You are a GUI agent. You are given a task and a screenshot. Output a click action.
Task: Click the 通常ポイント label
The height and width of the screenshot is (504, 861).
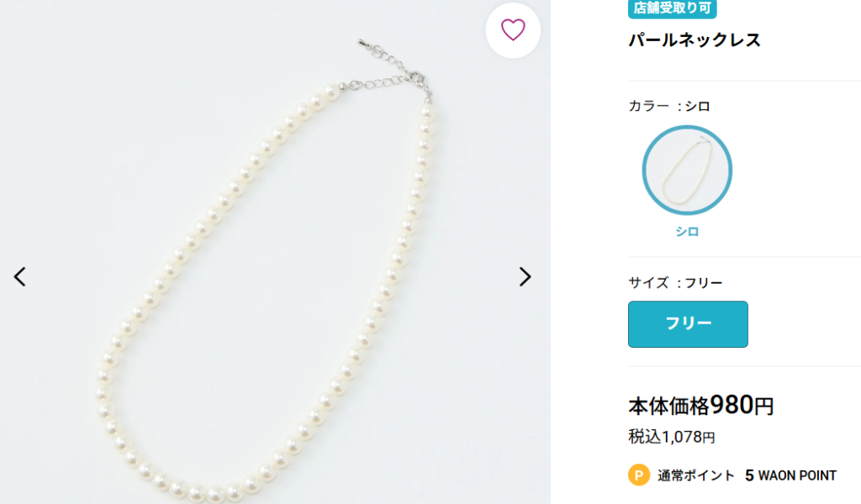point(696,475)
